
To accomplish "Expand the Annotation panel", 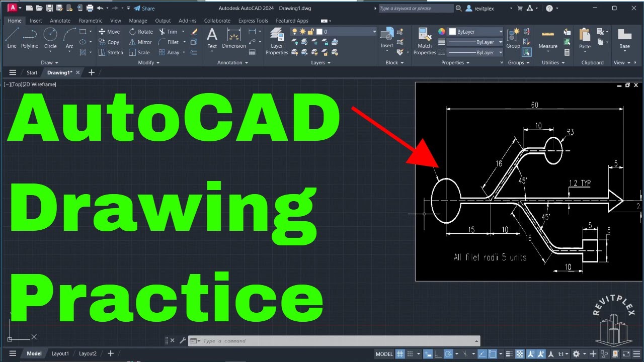I will tap(233, 63).
